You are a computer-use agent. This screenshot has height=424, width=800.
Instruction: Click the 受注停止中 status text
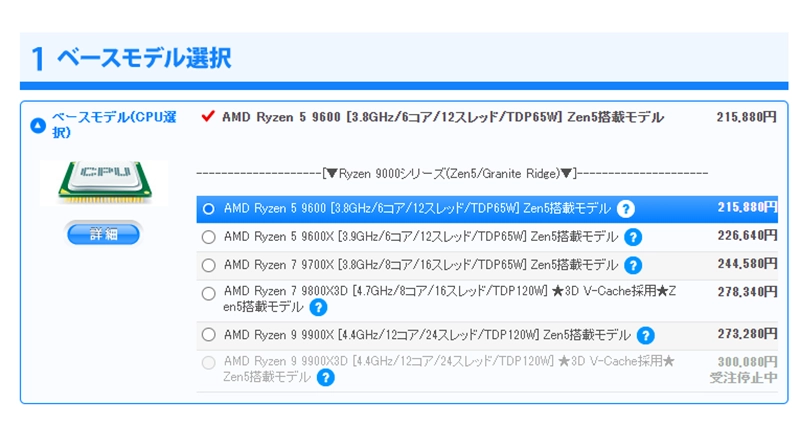tap(744, 378)
